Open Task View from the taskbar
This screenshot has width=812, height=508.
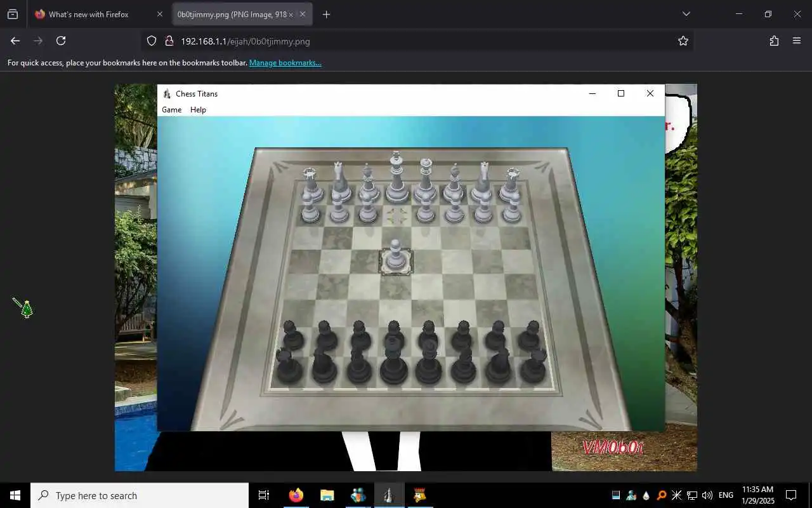pyautogui.click(x=264, y=495)
